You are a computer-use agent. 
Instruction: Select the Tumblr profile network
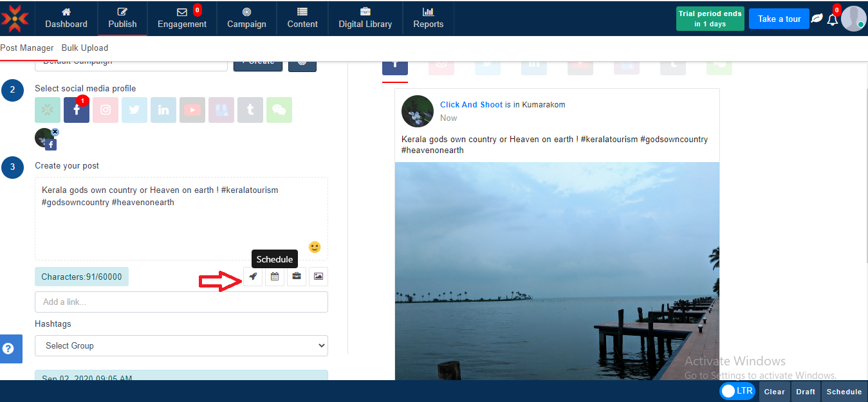250,110
